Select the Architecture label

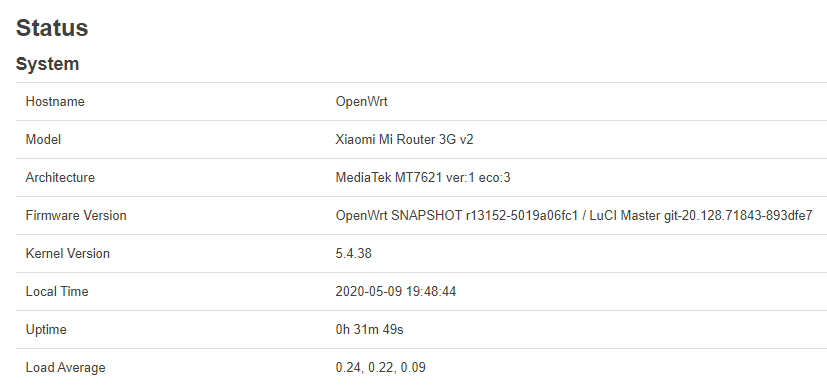pos(60,177)
